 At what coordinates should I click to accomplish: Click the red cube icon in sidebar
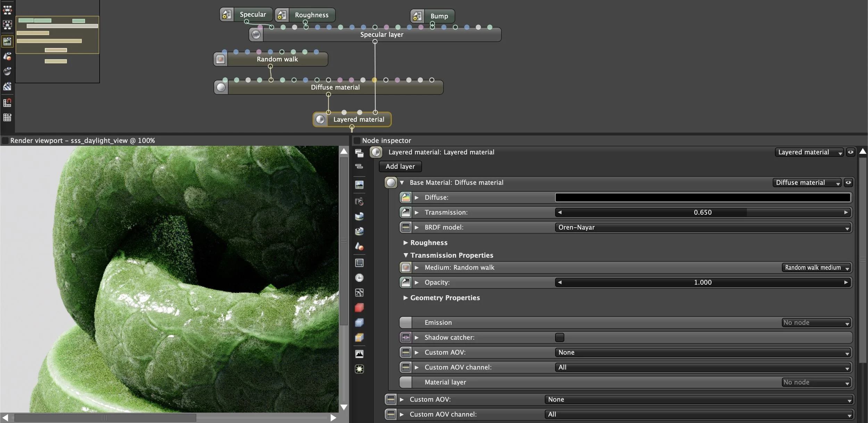pyautogui.click(x=359, y=308)
